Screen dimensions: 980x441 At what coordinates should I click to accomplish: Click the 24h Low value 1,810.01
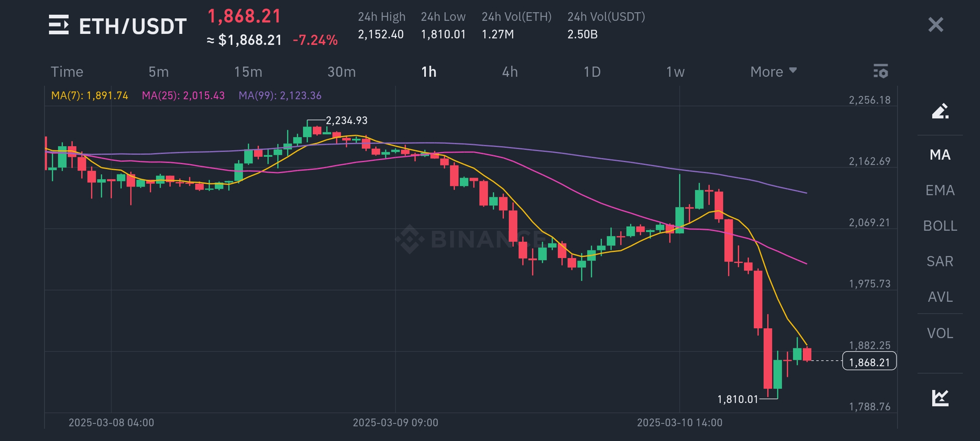point(443,34)
